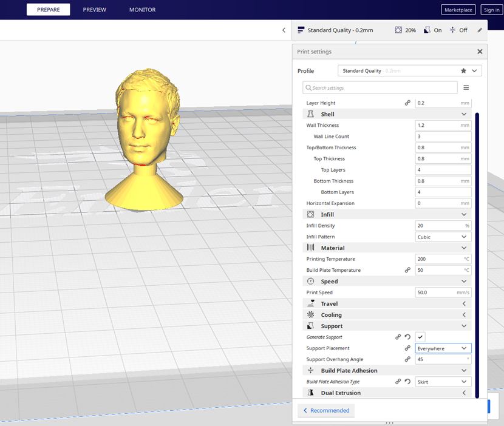Edit the Top/Bottom Thickness field
The width and height of the screenshot is (504, 426).
443,147
